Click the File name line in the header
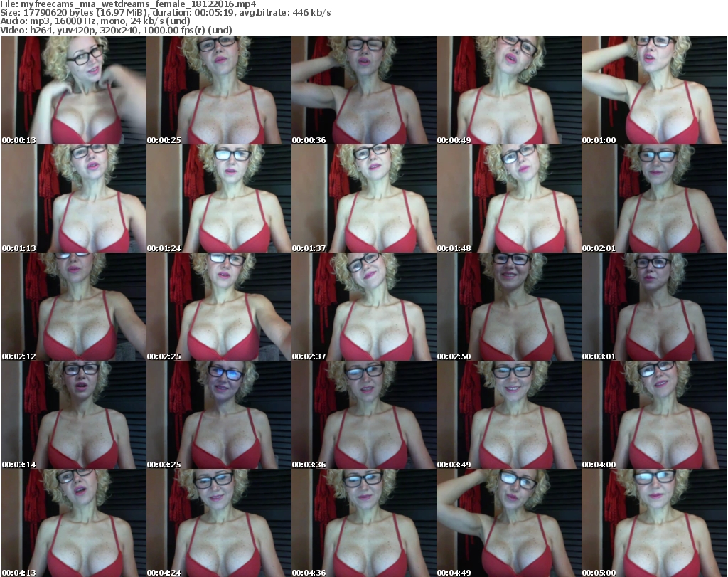Image resolution: width=728 pixels, height=577 pixels. pos(128,4)
